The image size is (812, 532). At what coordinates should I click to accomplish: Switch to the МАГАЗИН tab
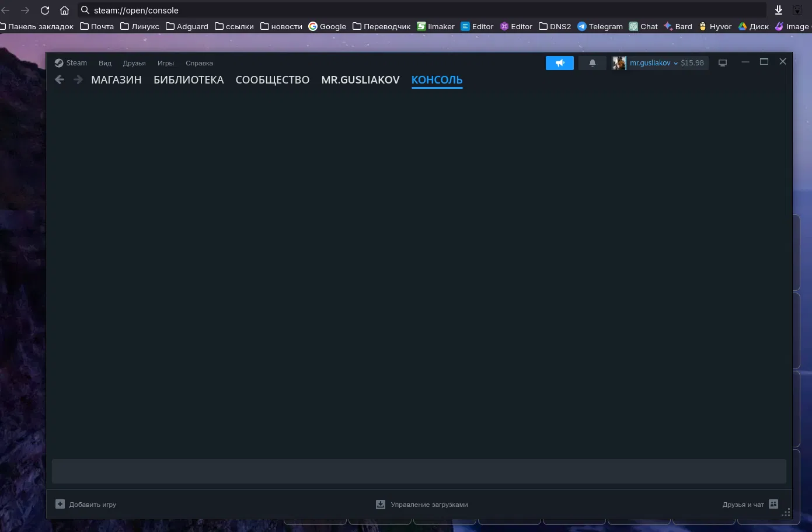point(116,80)
